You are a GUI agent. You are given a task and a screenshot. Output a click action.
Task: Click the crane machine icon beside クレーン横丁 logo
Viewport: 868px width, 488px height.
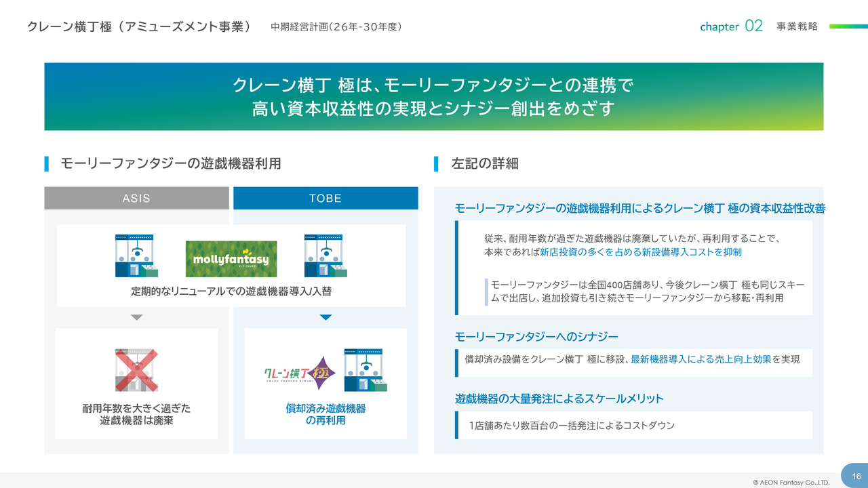pyautogui.click(x=365, y=370)
